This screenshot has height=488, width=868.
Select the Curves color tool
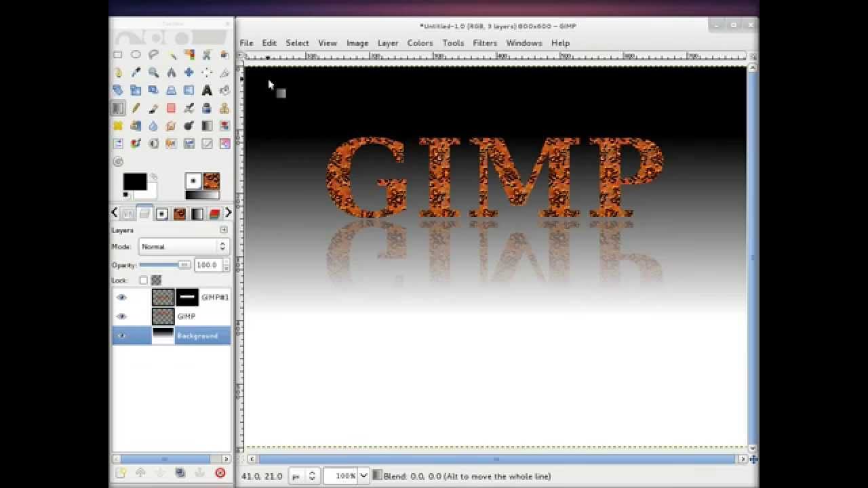207,144
